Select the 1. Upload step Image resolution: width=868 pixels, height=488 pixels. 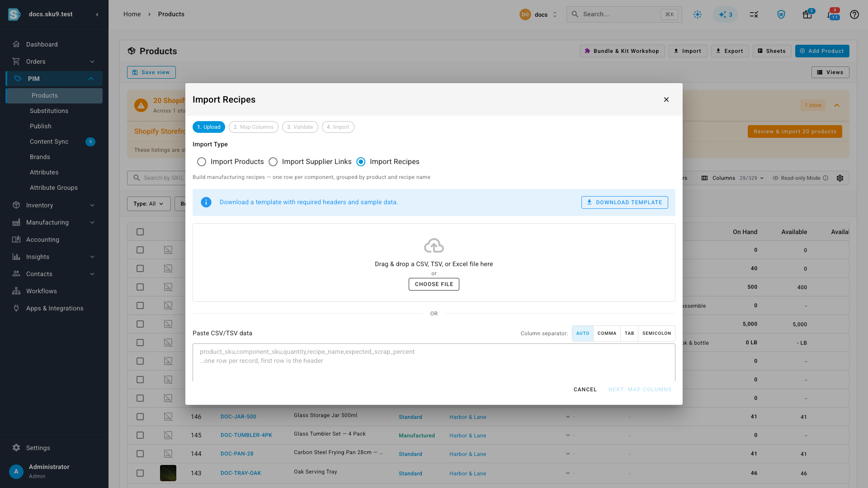pyautogui.click(x=209, y=127)
